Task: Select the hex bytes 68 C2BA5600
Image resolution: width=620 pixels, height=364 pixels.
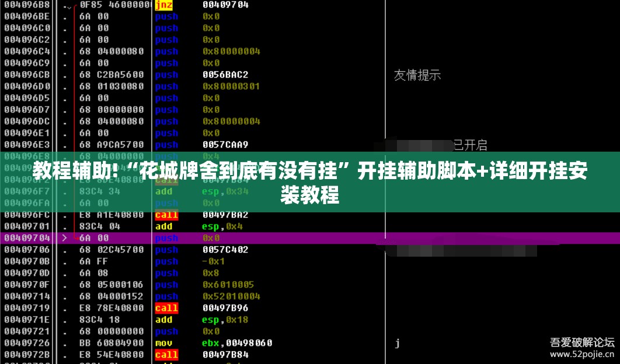Action: point(112,75)
